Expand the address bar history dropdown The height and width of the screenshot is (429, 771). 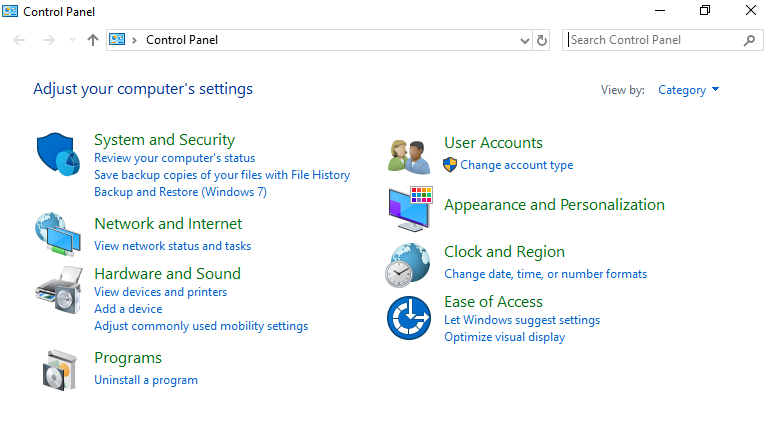point(525,40)
